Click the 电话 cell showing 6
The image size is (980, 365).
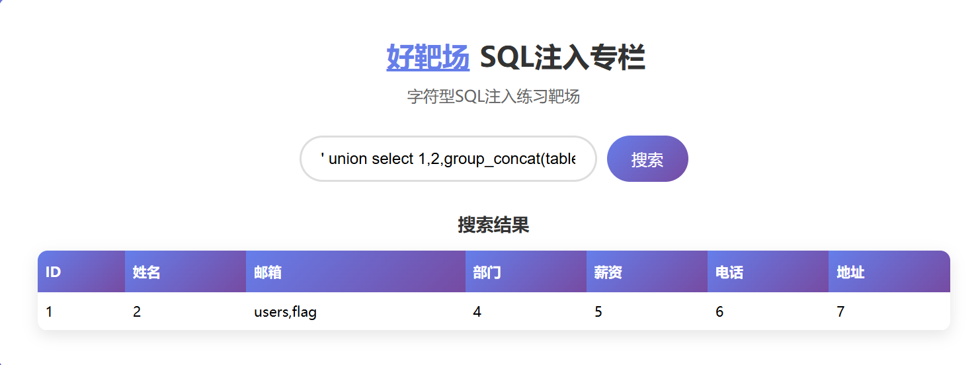(x=768, y=311)
